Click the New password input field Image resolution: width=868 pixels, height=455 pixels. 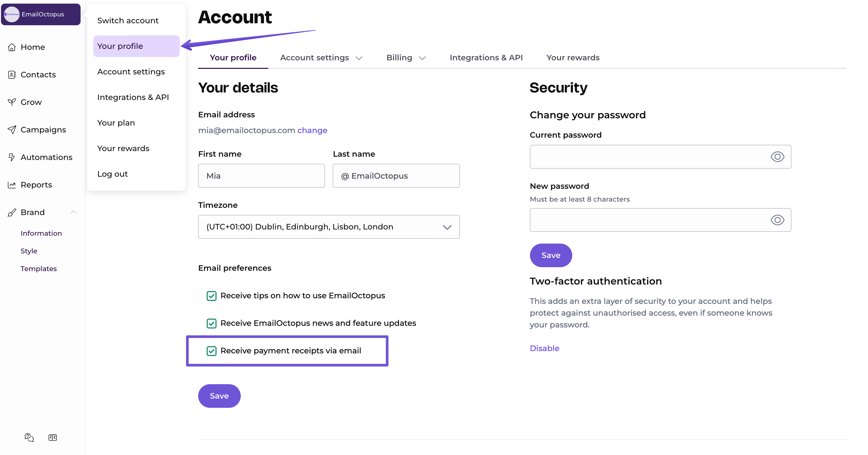pyautogui.click(x=660, y=220)
